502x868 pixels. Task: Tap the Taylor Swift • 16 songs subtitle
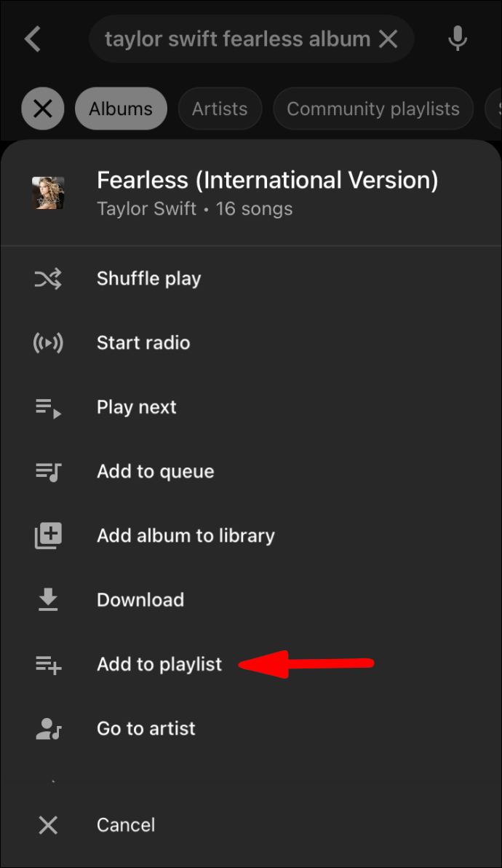pyautogui.click(x=194, y=209)
